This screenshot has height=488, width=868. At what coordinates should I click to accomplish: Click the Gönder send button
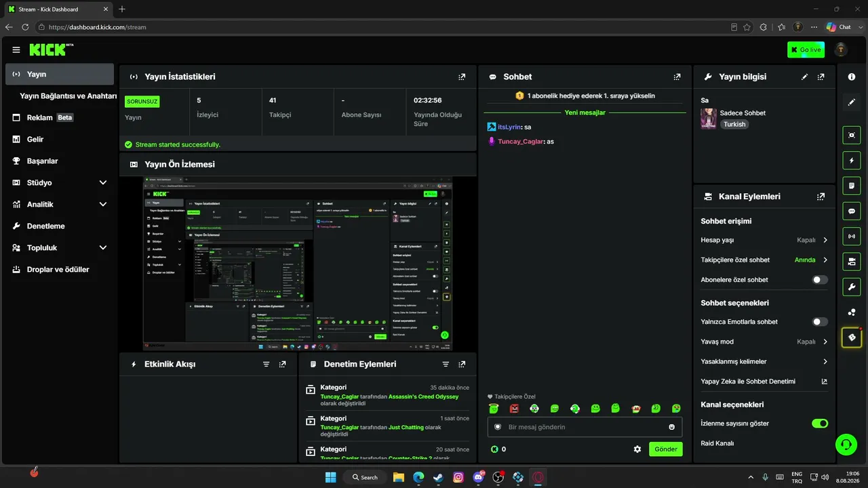pos(666,449)
